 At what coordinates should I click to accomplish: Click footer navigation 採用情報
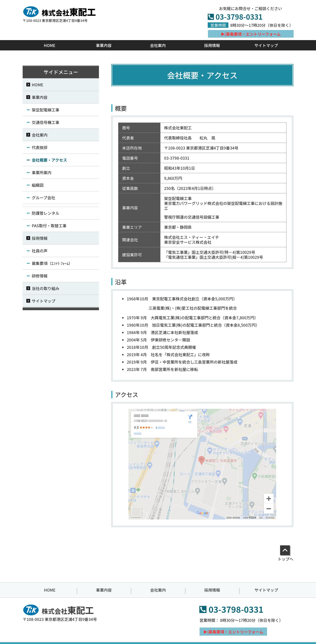(212, 590)
